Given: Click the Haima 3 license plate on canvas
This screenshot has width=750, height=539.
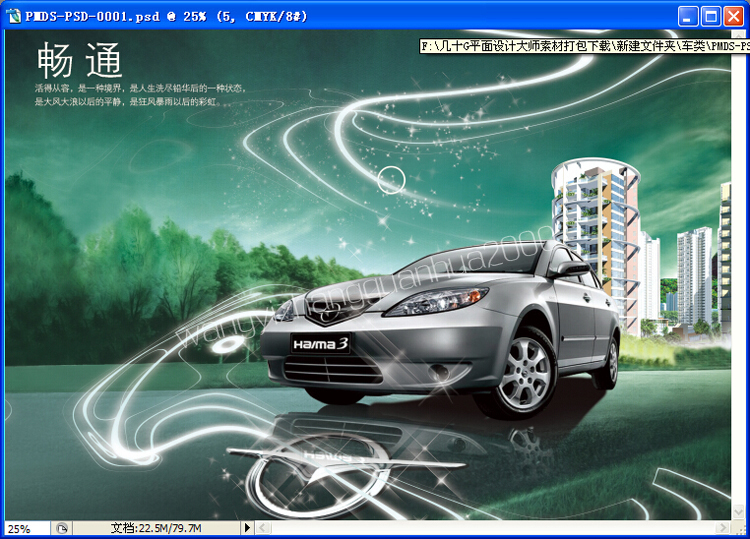Looking at the screenshot, I should (x=320, y=343).
